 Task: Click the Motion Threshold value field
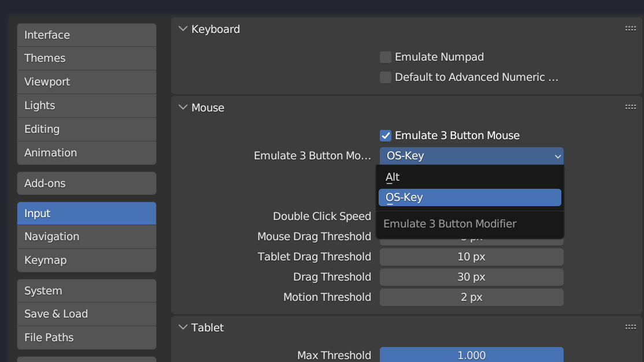(471, 297)
